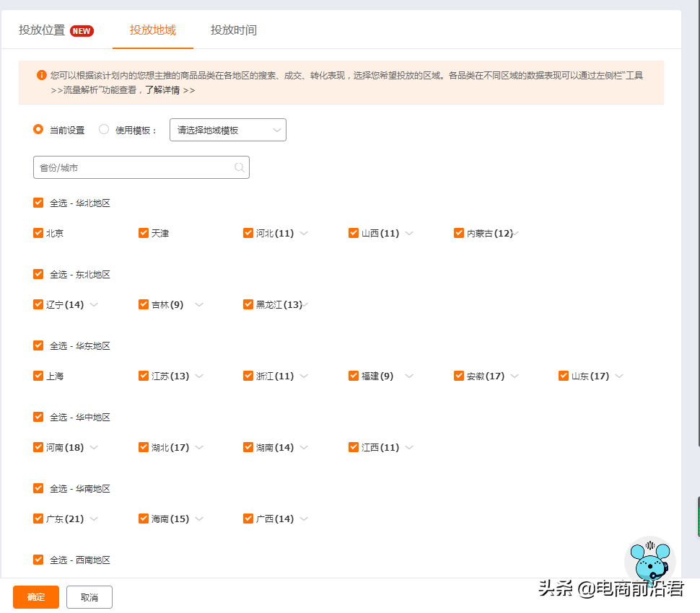700x613 pixels.
Task: Toggle the 全选 - 东北地区 checkbox
Action: (x=38, y=274)
